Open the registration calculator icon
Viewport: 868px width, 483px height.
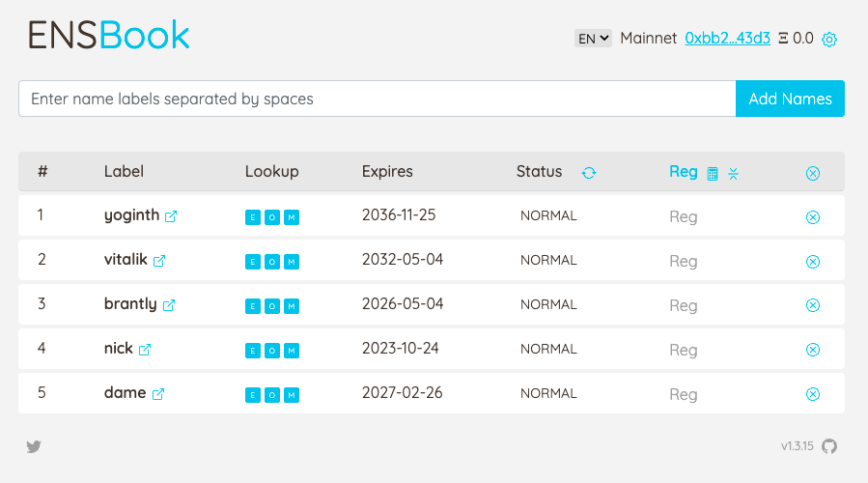click(713, 174)
